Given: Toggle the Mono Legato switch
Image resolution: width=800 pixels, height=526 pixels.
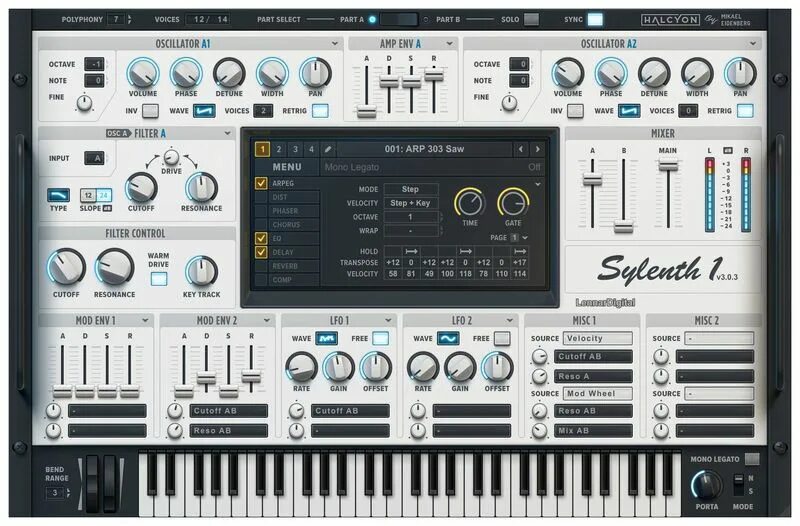Looking at the screenshot, I should 752,459.
